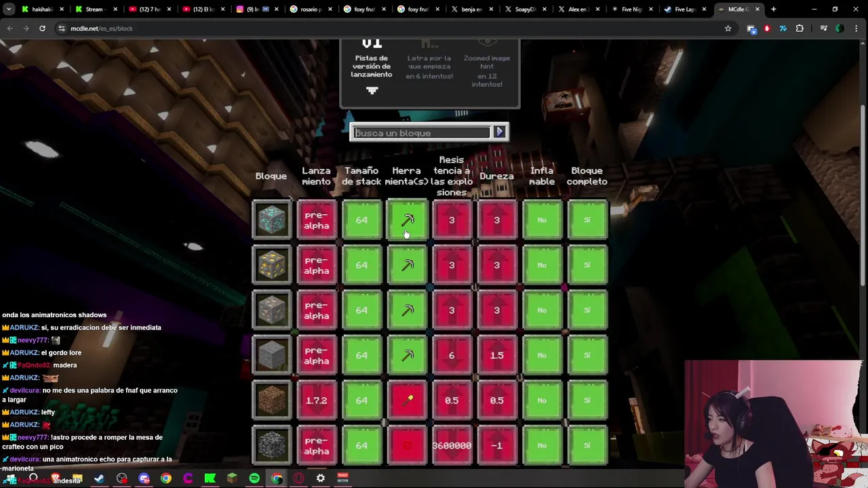
Task: Open the Chrome profile avatar
Action: pos(840,28)
